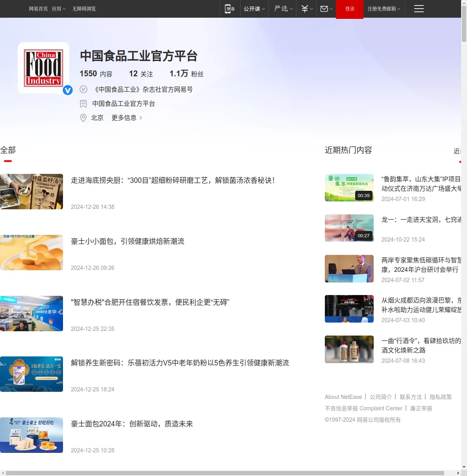Open article about 智慧办税 合肥 invoices
Viewport: 467px width, 476px height.
(x=150, y=302)
